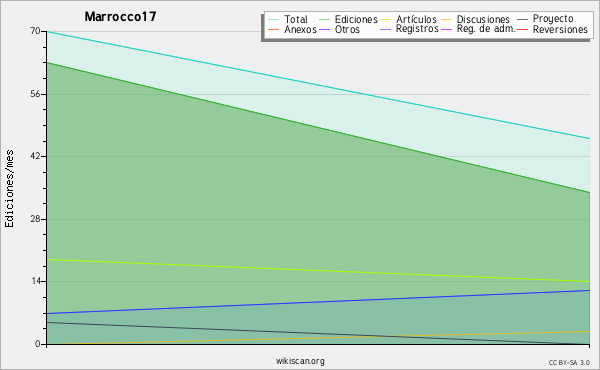Click the Artículos legend label
This screenshot has width=600, height=370.
coord(416,19)
